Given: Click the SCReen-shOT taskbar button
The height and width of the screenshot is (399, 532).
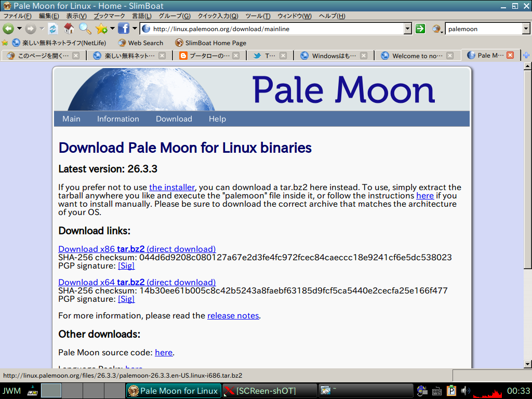Looking at the screenshot, I should (270, 391).
